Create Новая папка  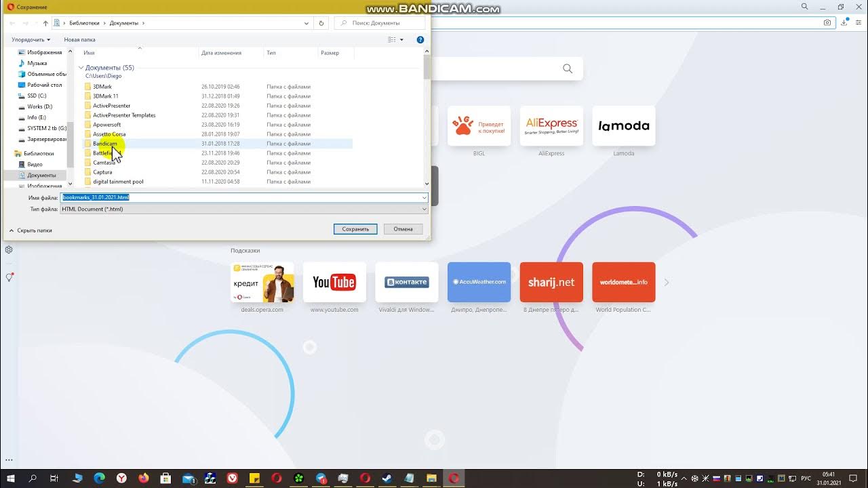click(x=79, y=39)
